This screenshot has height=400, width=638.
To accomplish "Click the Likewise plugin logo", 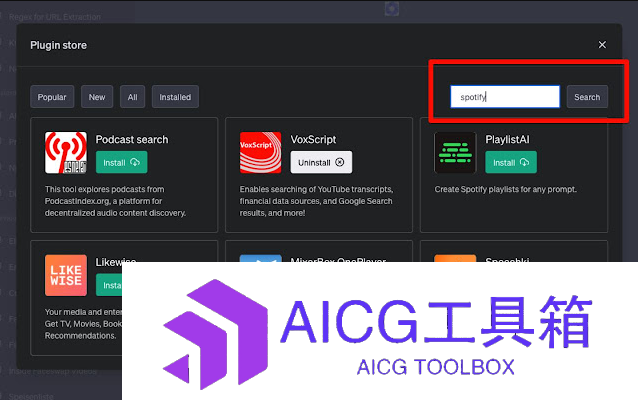I will point(66,275).
